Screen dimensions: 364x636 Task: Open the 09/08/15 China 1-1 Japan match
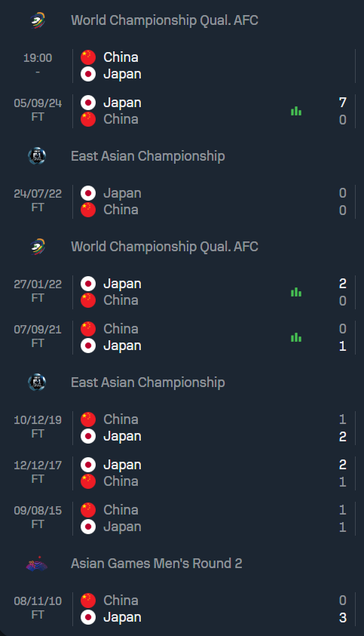182,518
